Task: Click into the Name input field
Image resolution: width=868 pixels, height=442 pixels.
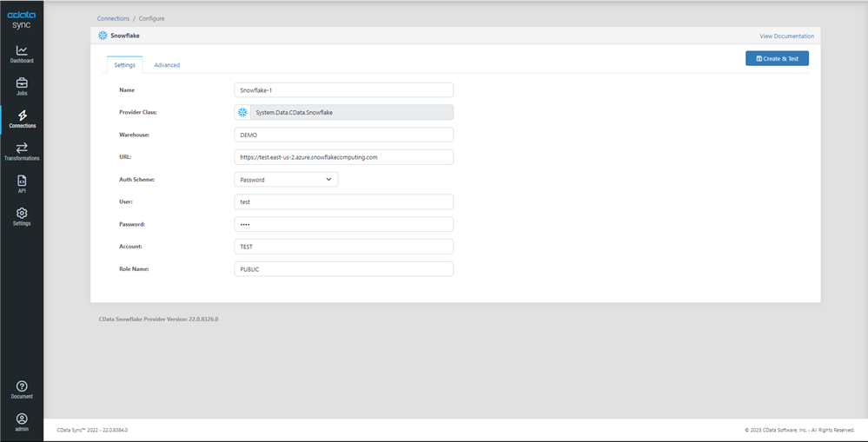Action: [x=344, y=89]
